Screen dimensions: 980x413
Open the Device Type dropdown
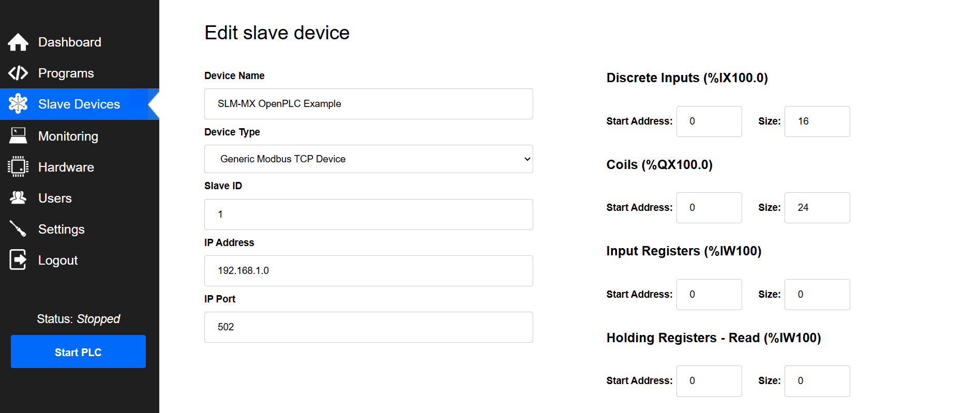click(368, 159)
